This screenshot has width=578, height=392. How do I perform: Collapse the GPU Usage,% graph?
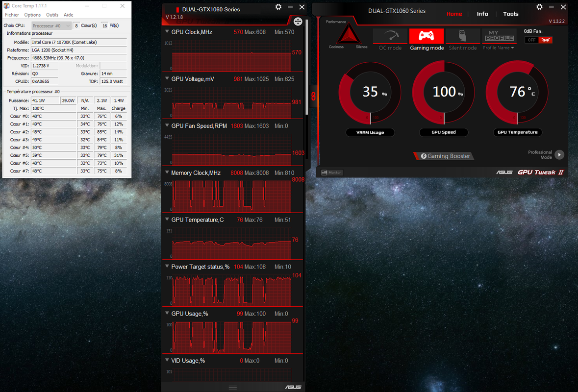point(167,314)
